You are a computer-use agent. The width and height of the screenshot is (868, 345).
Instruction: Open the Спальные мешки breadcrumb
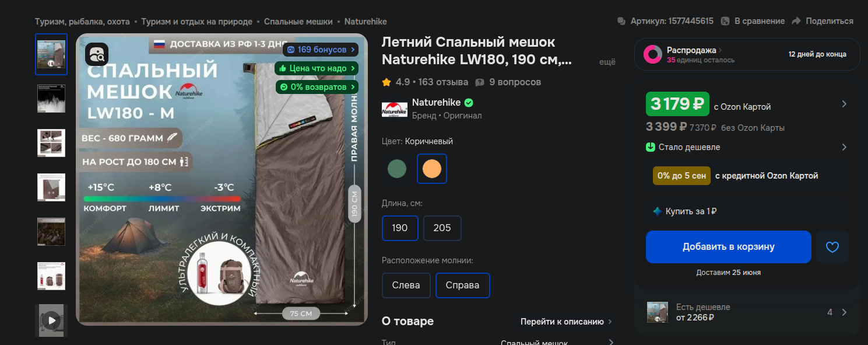pyautogui.click(x=298, y=22)
